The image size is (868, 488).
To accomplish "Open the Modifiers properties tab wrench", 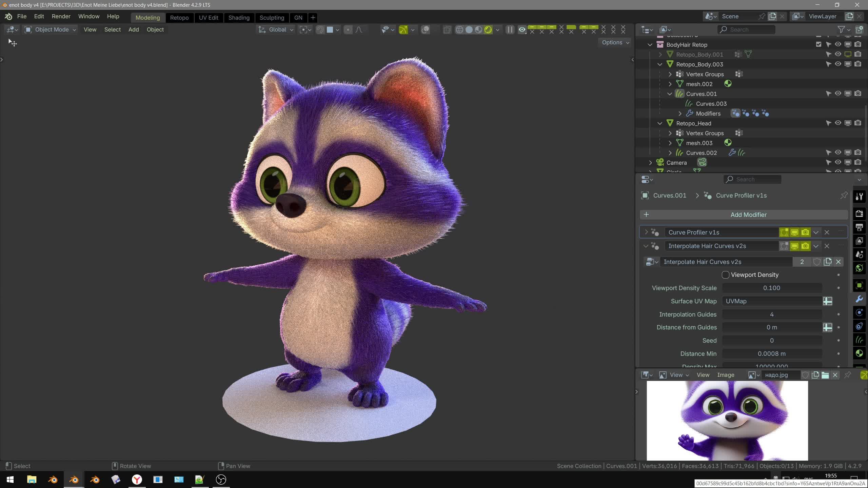I will pyautogui.click(x=859, y=299).
